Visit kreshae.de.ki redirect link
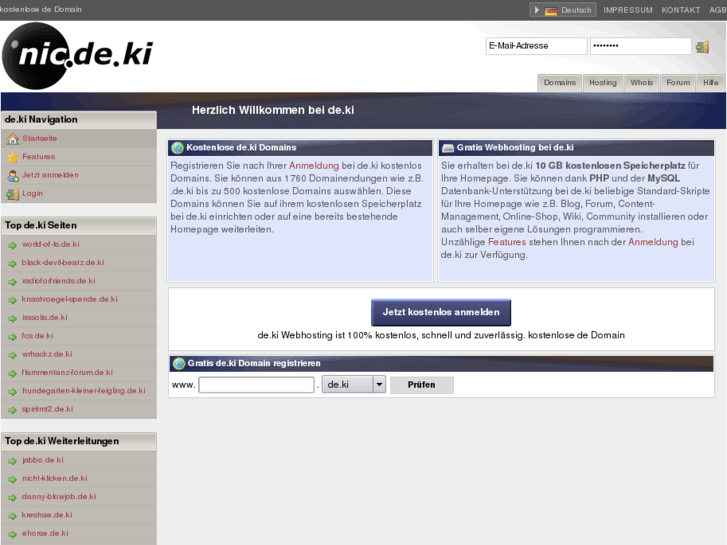The width and height of the screenshot is (727, 545). click(x=47, y=515)
